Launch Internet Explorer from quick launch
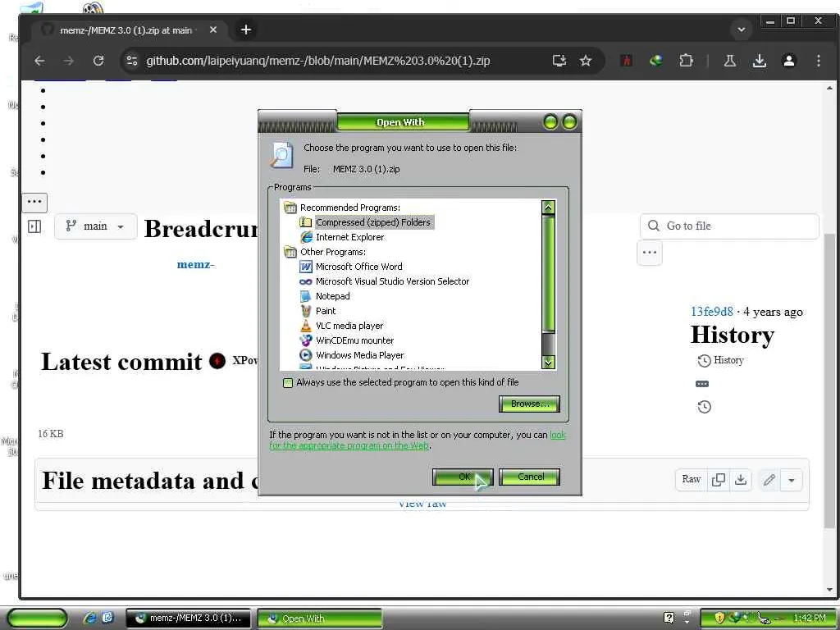Viewport: 840px width, 630px height. (x=89, y=618)
